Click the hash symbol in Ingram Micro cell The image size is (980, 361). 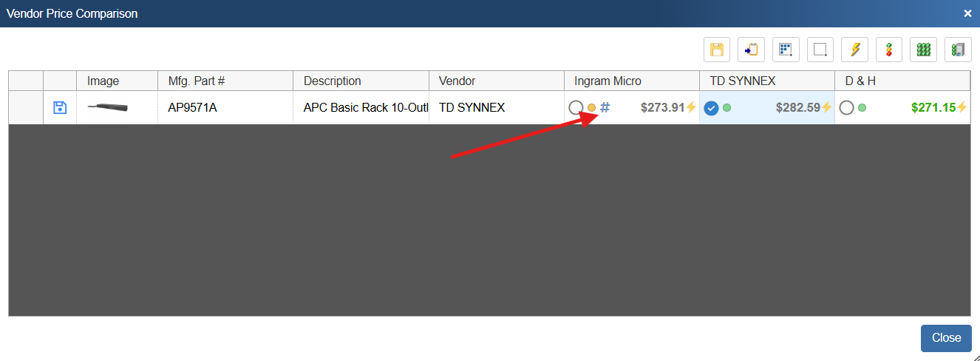click(605, 108)
